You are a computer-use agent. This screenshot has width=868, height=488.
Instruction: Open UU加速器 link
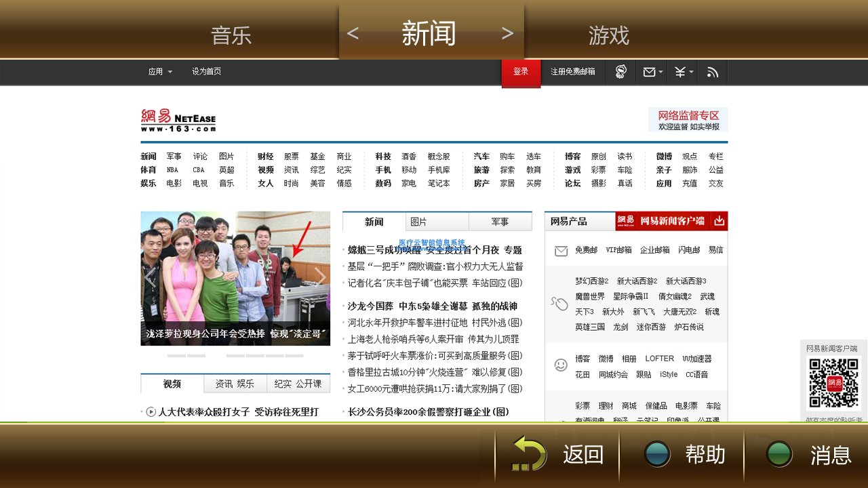(697, 359)
